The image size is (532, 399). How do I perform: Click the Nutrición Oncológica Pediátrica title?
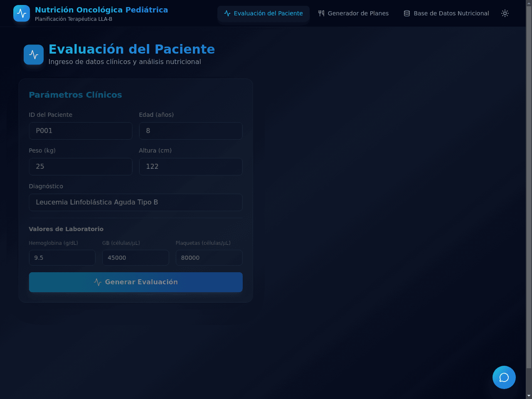click(101, 10)
